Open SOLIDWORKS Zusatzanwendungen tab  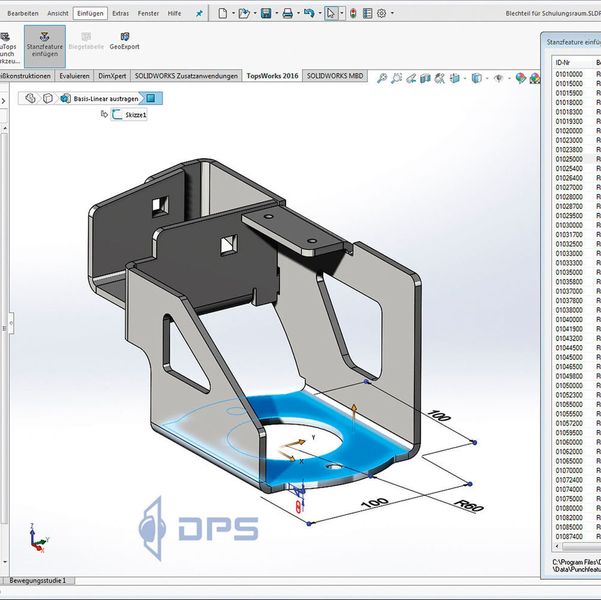[186, 76]
